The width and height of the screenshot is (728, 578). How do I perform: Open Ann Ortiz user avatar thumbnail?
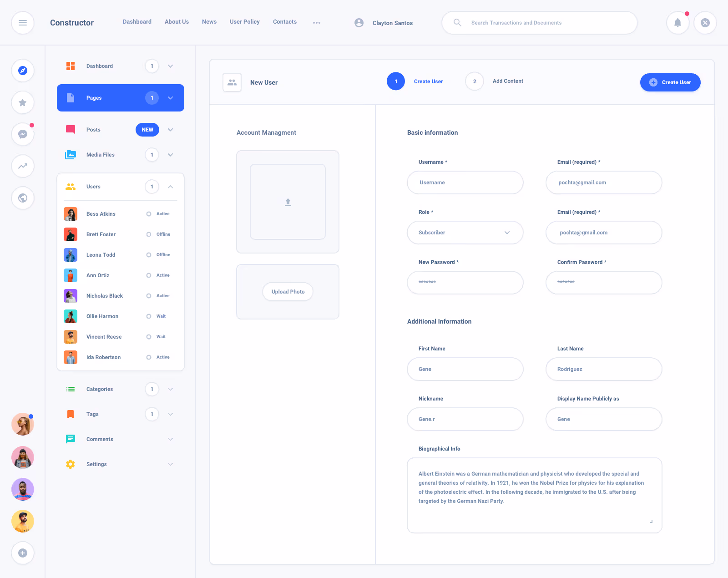point(71,275)
